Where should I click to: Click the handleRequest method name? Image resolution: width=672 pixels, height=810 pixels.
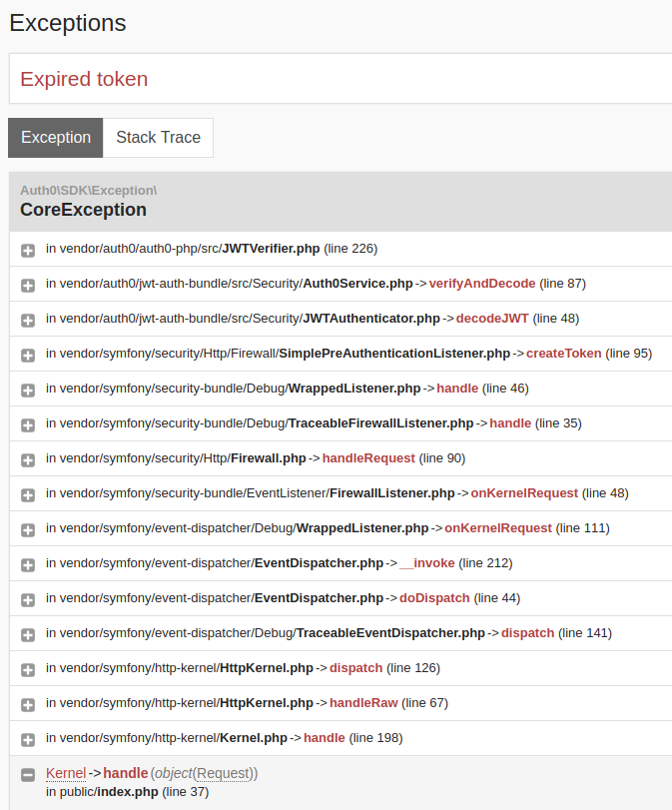tap(368, 458)
